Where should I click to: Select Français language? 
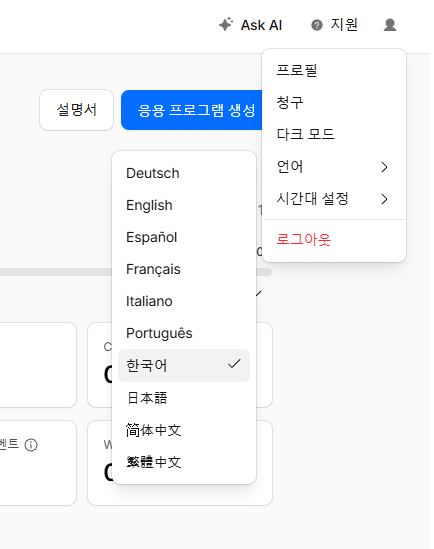[184, 269]
